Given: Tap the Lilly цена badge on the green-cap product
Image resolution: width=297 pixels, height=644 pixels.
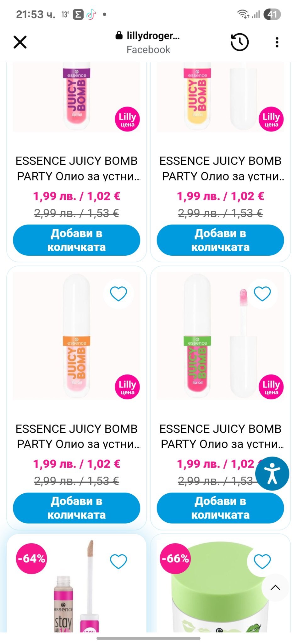Looking at the screenshot, I should (x=271, y=387).
